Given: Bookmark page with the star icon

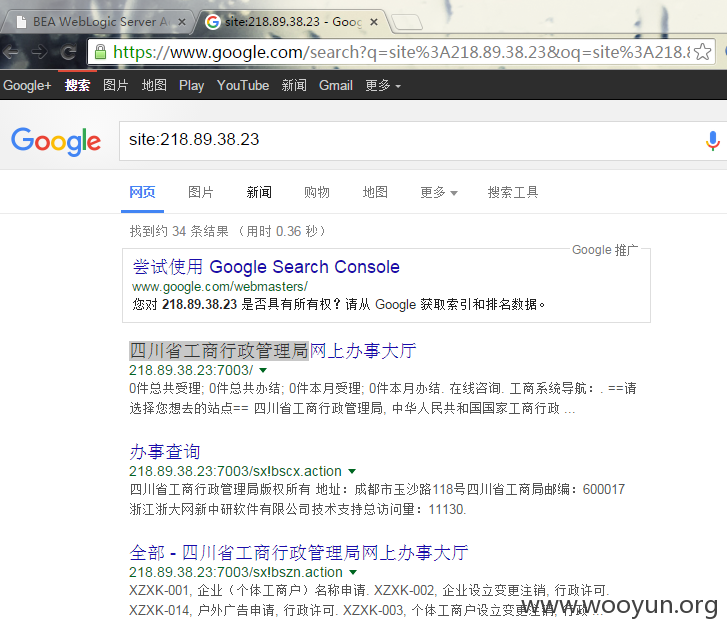Looking at the screenshot, I should tap(703, 52).
